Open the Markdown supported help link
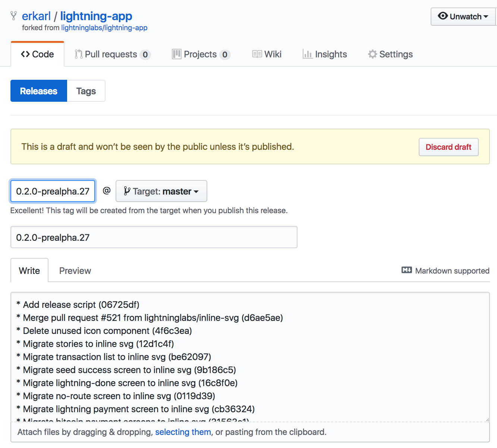497x448 pixels. pos(446,271)
